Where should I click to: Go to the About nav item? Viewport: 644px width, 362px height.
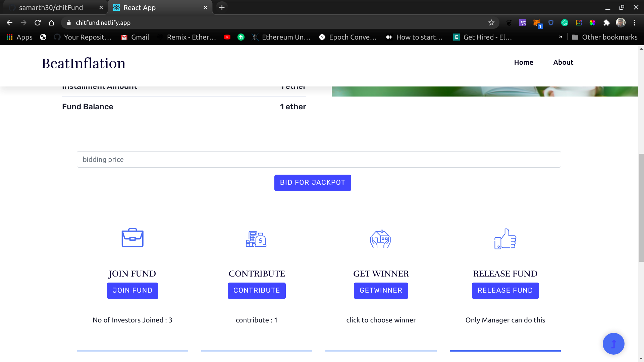pyautogui.click(x=563, y=62)
